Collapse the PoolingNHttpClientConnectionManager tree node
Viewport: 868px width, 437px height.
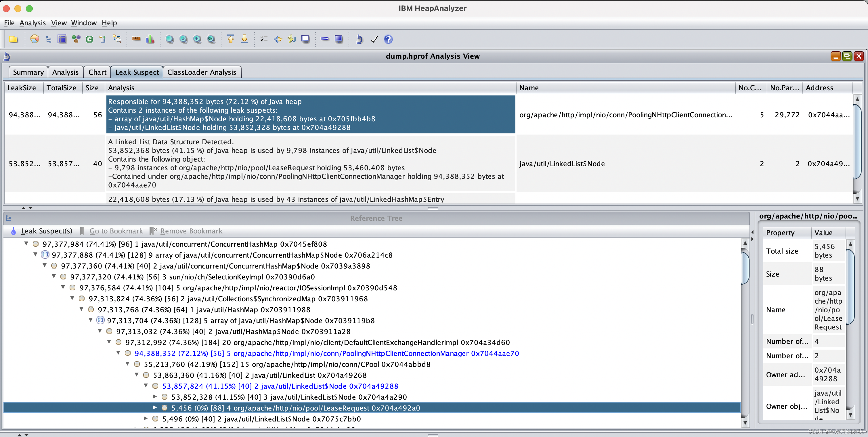118,353
